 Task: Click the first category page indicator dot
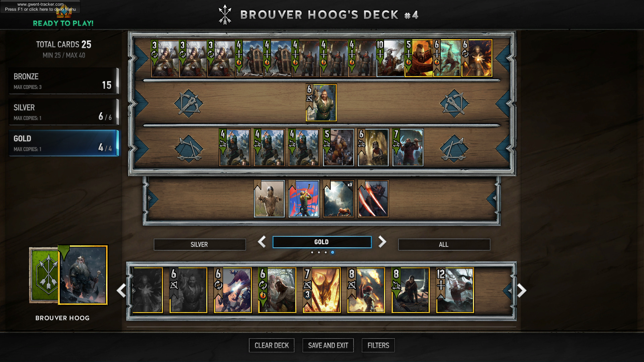312,252
